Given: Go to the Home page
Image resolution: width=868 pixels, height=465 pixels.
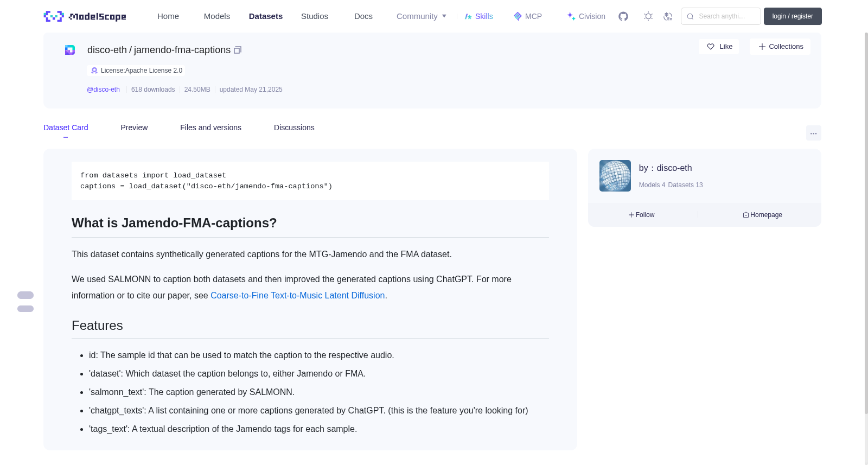Looking at the screenshot, I should [x=168, y=16].
